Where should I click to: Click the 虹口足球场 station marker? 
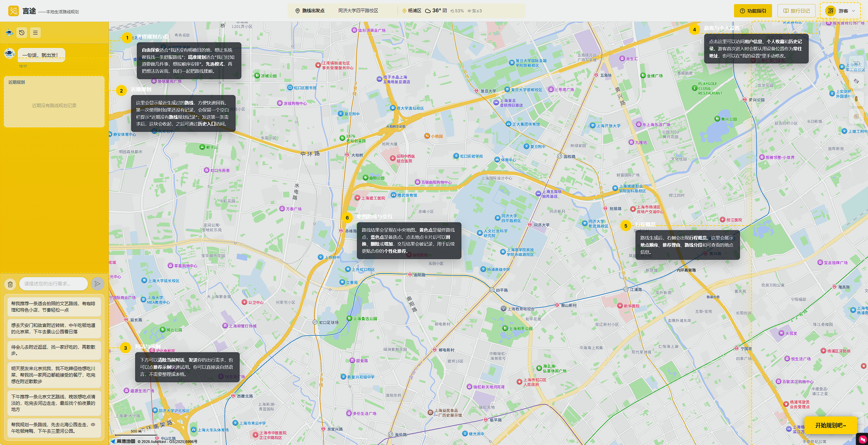pos(315,322)
